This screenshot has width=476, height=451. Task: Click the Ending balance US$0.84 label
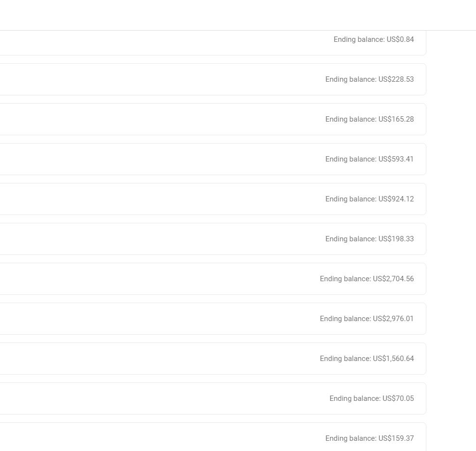(x=374, y=39)
